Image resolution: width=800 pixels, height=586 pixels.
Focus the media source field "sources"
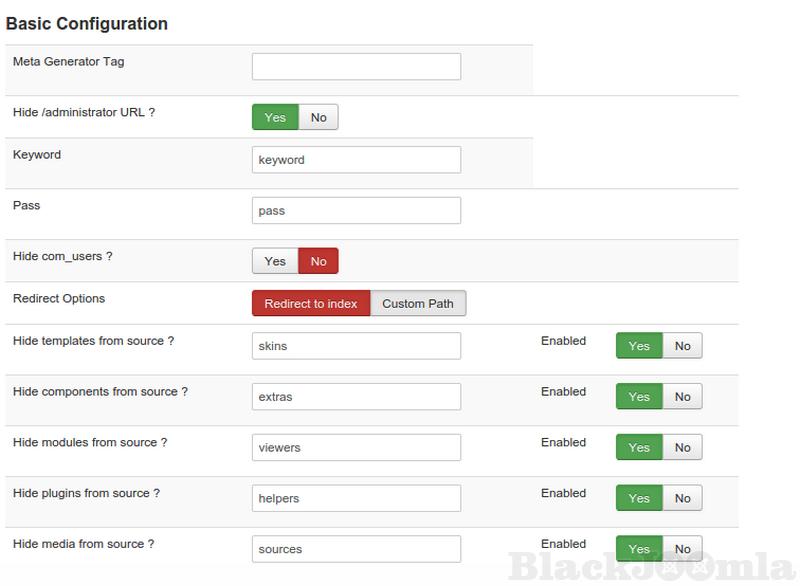pos(356,549)
